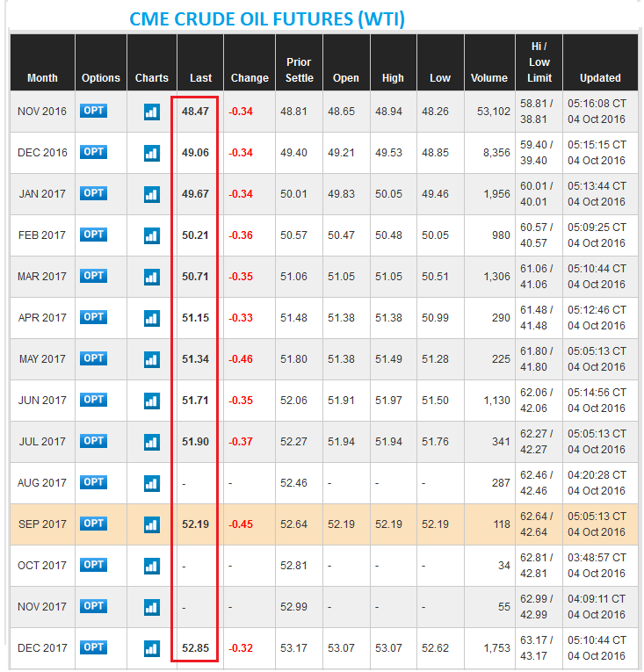Click open value 53.07 for DEC 2017
644x672 pixels.
pyautogui.click(x=341, y=648)
